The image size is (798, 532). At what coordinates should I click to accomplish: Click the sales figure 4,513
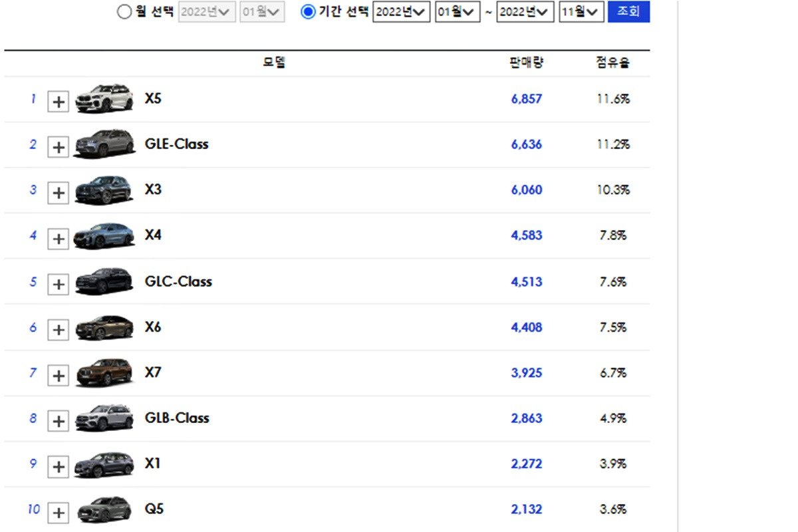tap(527, 281)
